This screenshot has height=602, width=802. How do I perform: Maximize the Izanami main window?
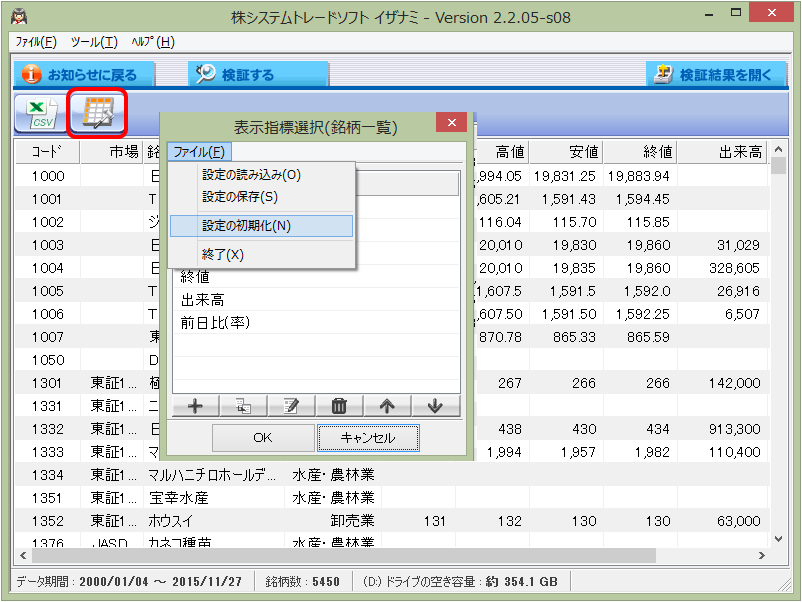pos(736,13)
